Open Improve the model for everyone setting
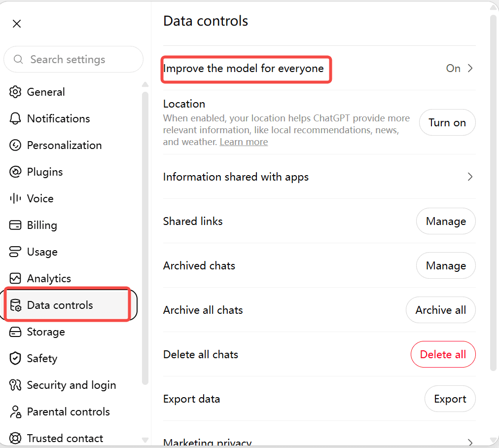Image resolution: width=499 pixels, height=448 pixels. pos(319,68)
